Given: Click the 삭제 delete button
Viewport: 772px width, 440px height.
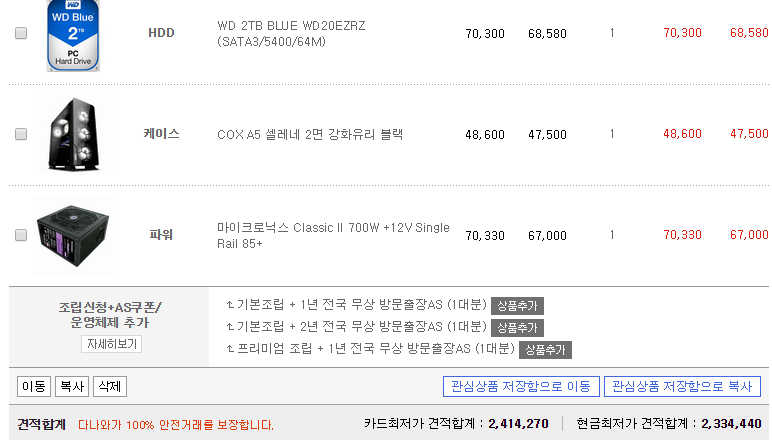Looking at the screenshot, I should (x=110, y=386).
